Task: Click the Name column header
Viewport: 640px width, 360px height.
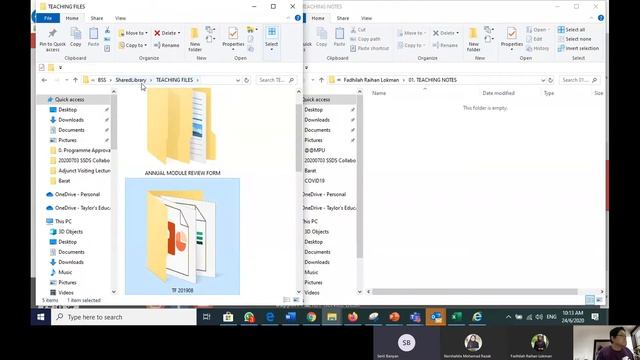Action: [379, 93]
